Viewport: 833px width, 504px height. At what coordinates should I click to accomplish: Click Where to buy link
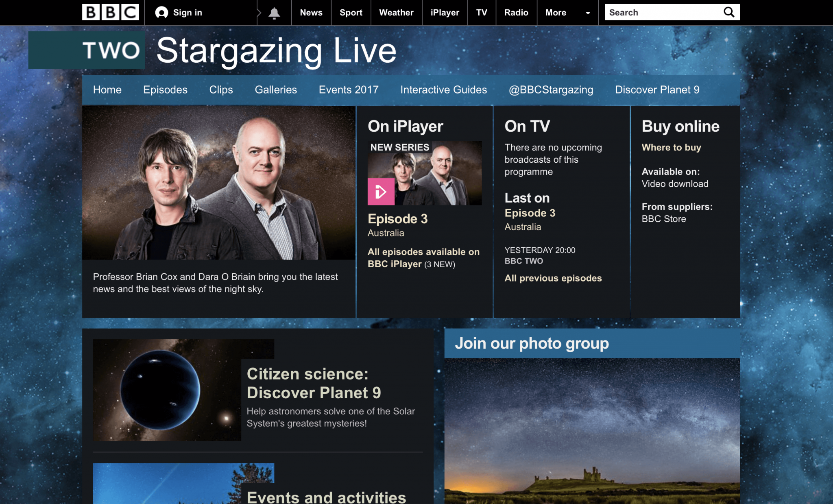click(671, 147)
